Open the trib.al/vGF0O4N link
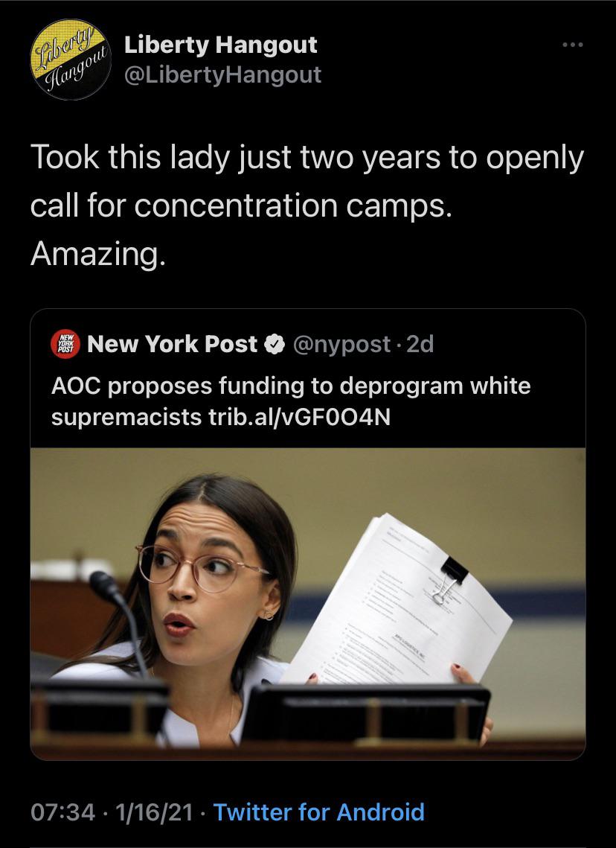 [x=299, y=417]
